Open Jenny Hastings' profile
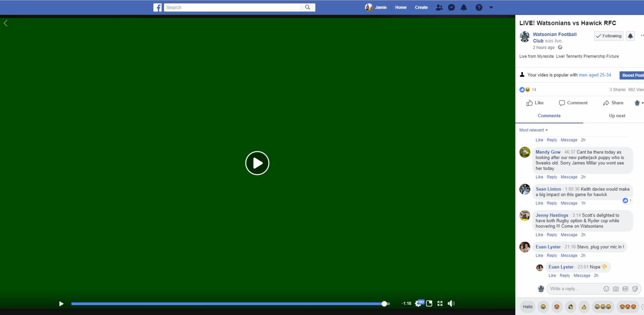The width and height of the screenshot is (644, 315). coord(552,215)
